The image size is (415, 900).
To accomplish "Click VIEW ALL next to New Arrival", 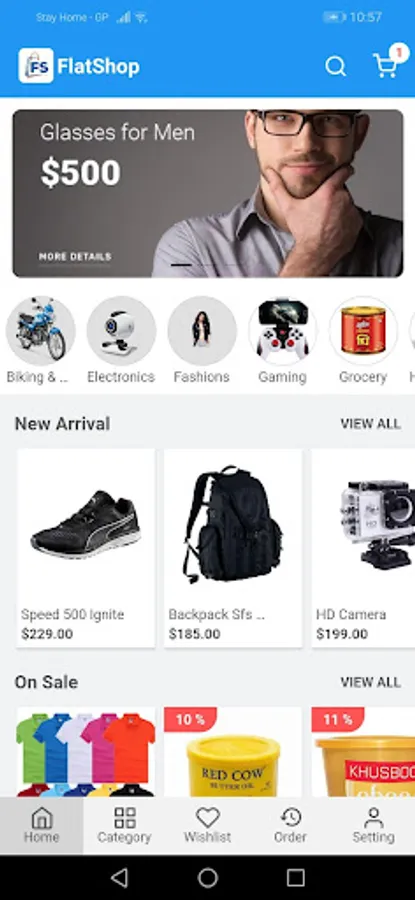I will pos(370,424).
